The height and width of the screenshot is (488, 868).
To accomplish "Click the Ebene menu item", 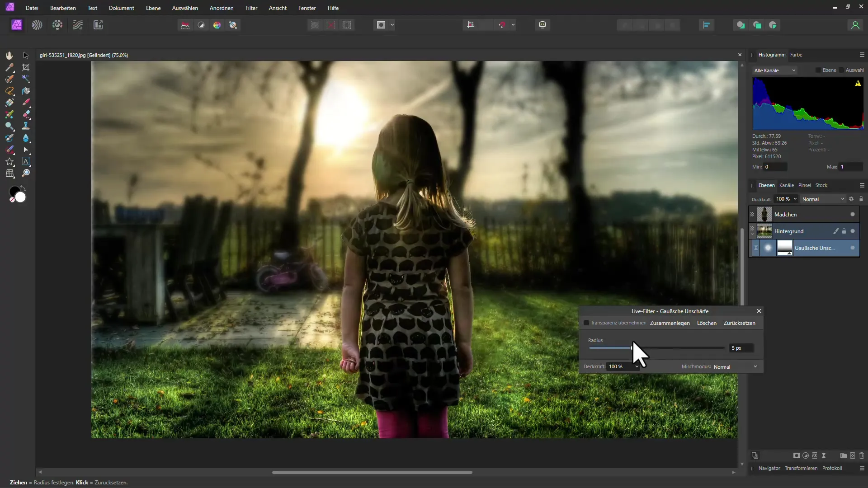I will coord(153,8).
